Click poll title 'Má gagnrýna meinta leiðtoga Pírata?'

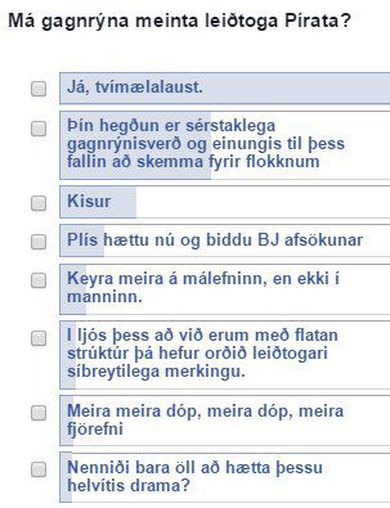[179, 21]
